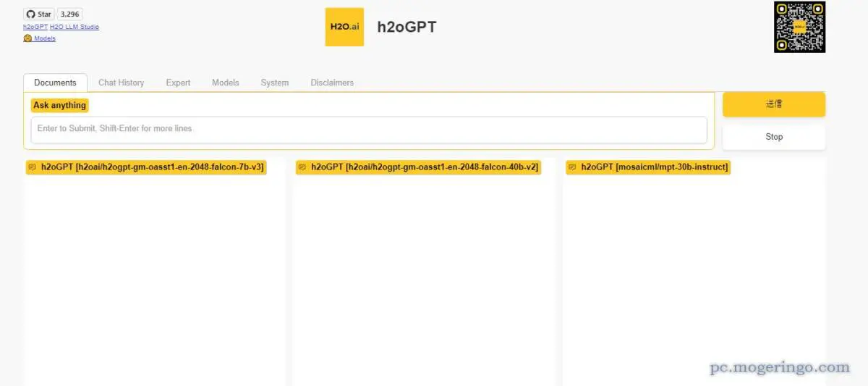Open the Models tab
Screen dimensions: 868x386
(x=226, y=83)
